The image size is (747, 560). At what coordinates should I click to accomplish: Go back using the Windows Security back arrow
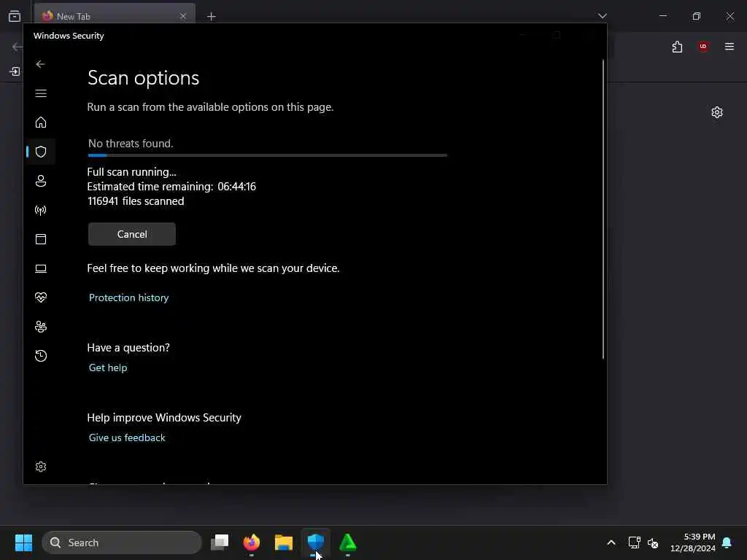click(x=41, y=64)
